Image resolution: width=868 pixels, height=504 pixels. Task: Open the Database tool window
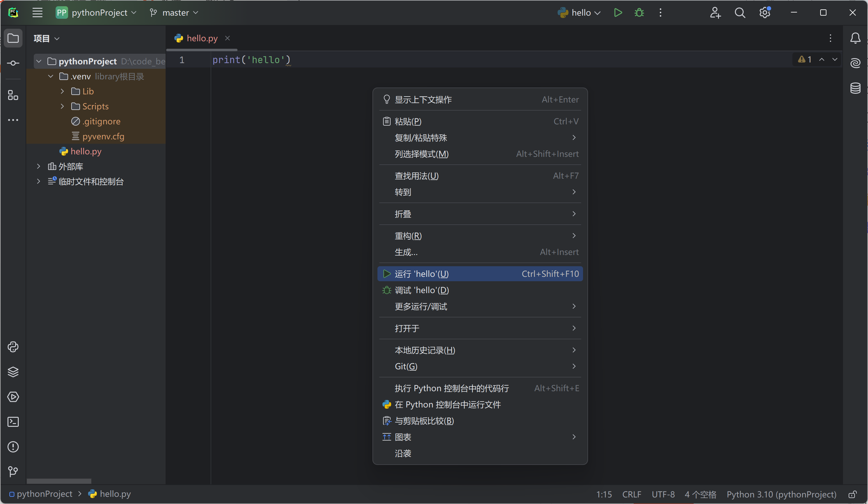click(x=855, y=88)
